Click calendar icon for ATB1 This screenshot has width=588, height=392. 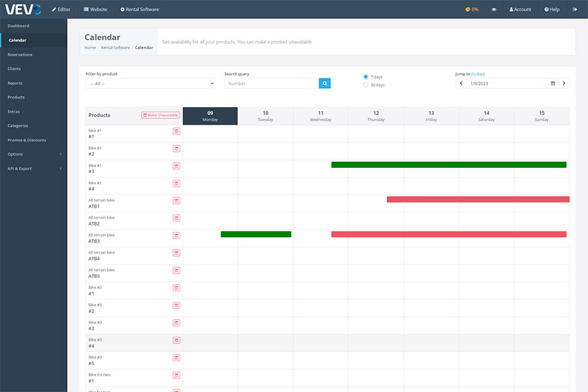click(x=176, y=201)
